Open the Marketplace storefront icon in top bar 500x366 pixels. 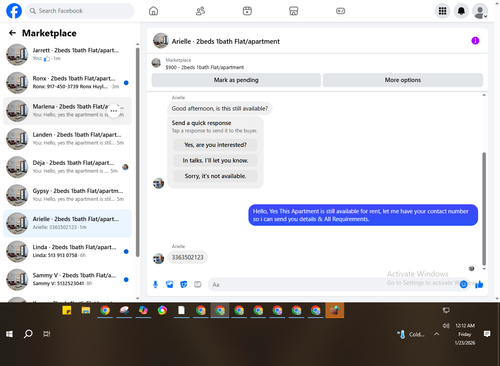[x=294, y=11]
